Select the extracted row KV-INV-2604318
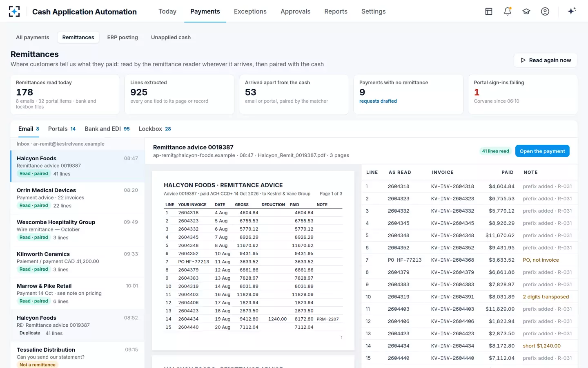 (x=470, y=186)
